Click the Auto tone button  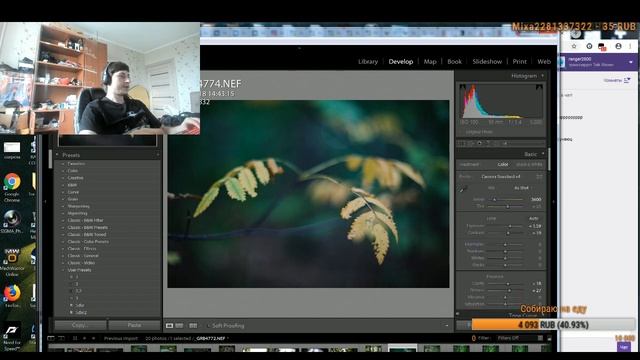tap(533, 218)
